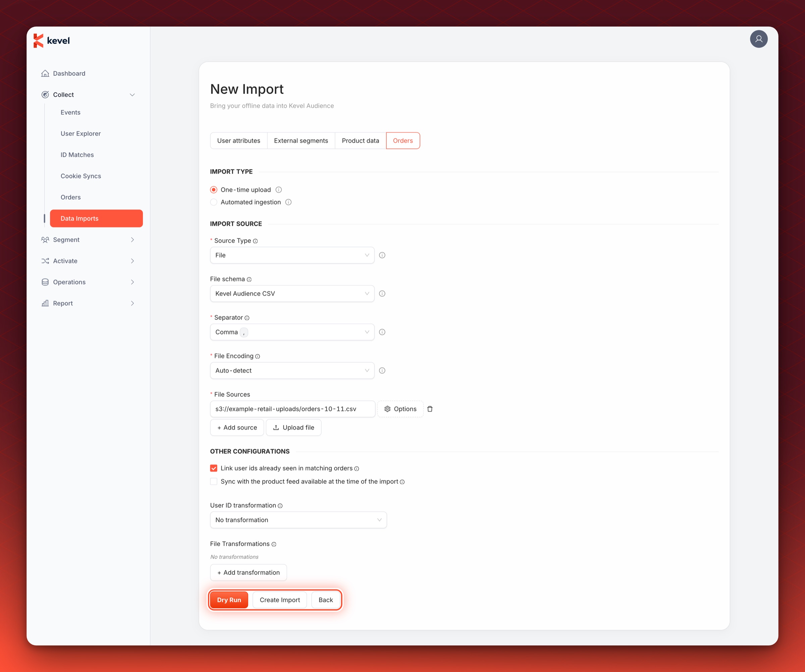Click the info icon right of Kevel Audience CSV dropdown
805x672 pixels.
tap(382, 293)
